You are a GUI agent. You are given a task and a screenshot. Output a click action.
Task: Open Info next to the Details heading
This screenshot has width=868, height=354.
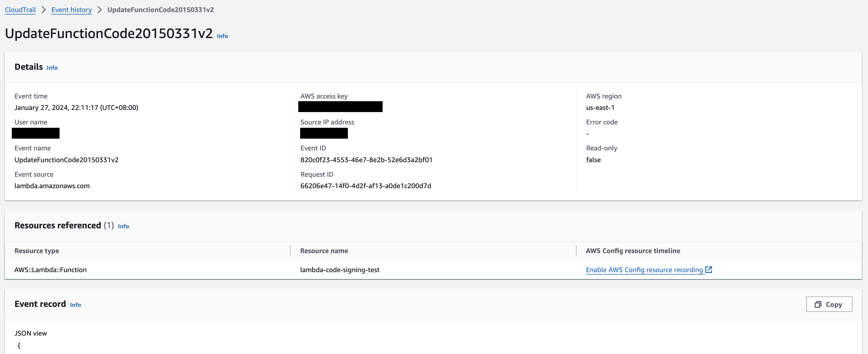click(x=52, y=68)
